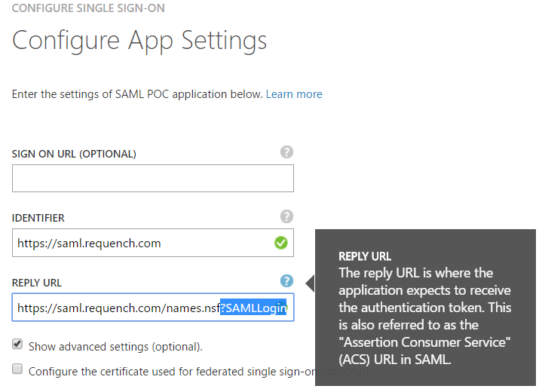Click the SIGN ON URL (OPTIONAL) label
542x392 pixels.
point(74,154)
